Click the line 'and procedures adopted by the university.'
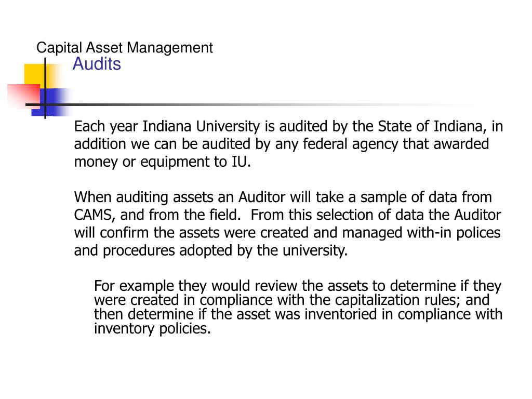532x399 pixels. [x=211, y=251]
